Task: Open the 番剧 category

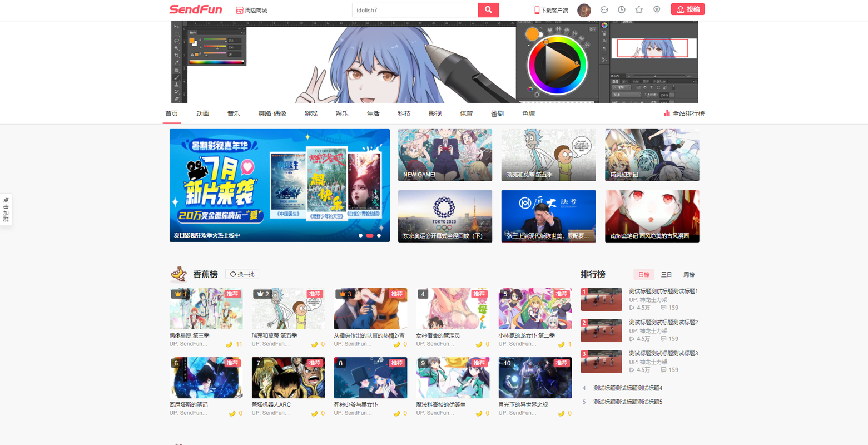Action: click(x=497, y=113)
